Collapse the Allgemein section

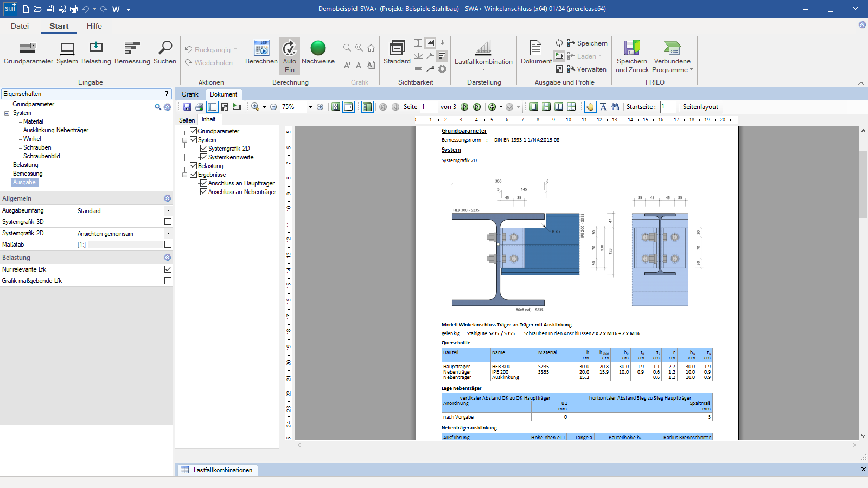167,198
